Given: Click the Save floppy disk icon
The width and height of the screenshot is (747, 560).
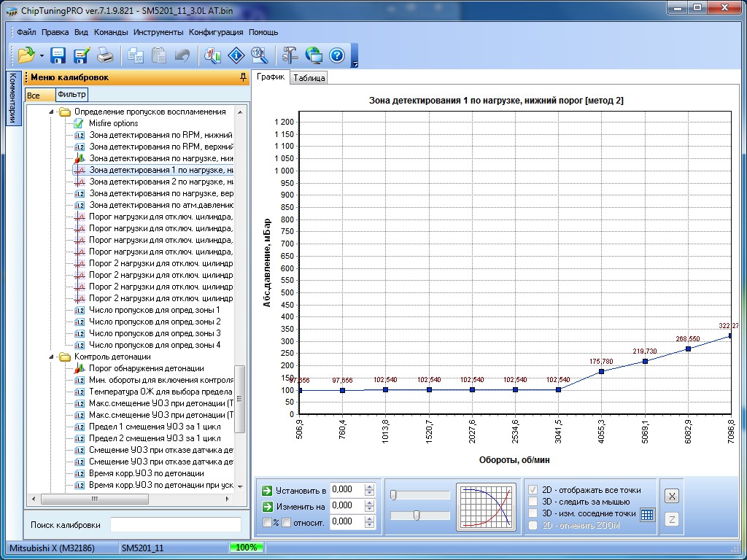Looking at the screenshot, I should click(58, 55).
